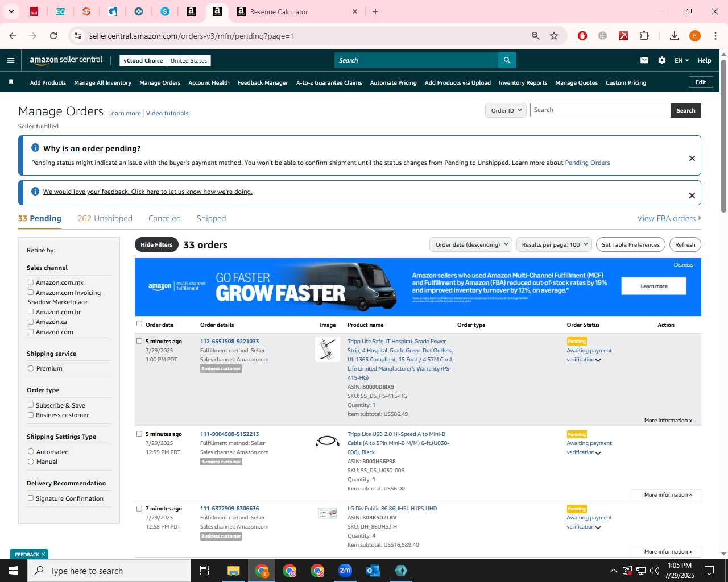
Task: Switch to Canceled orders tab
Action: coord(164,218)
